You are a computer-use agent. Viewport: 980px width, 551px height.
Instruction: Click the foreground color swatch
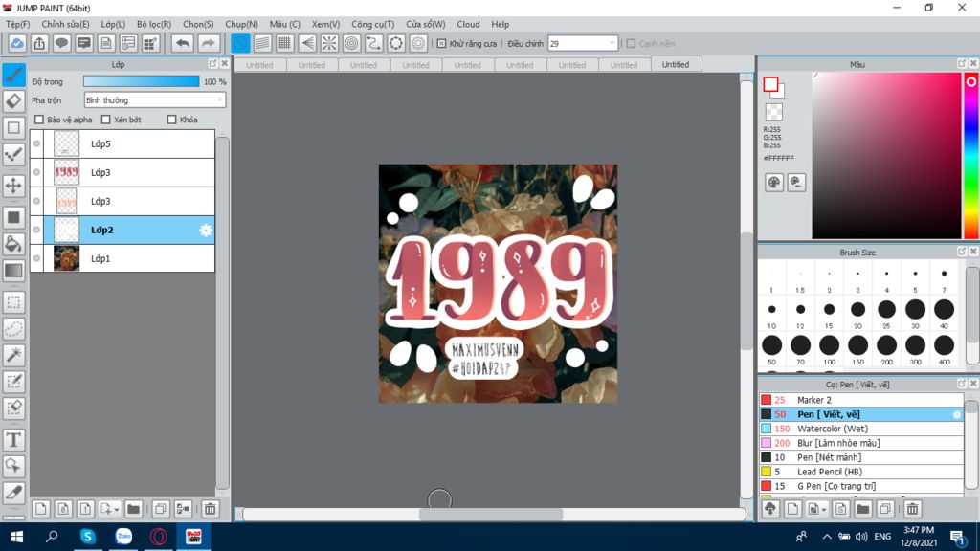(x=770, y=84)
